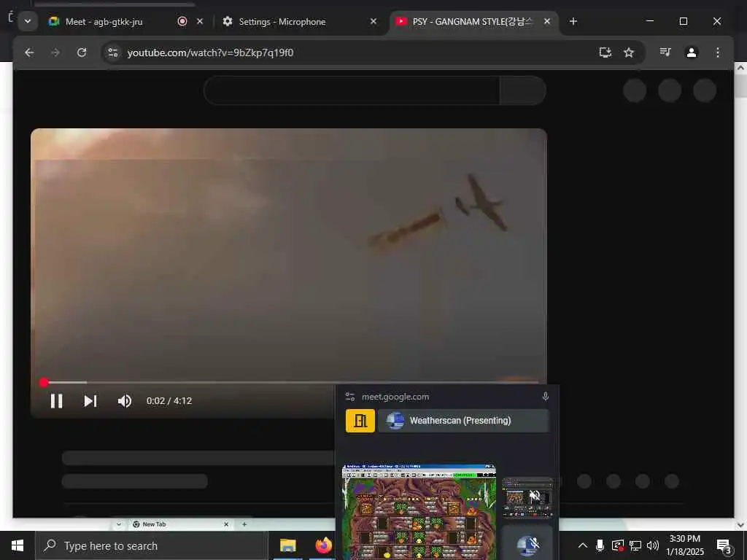Mute the YouTube player volume

(124, 401)
